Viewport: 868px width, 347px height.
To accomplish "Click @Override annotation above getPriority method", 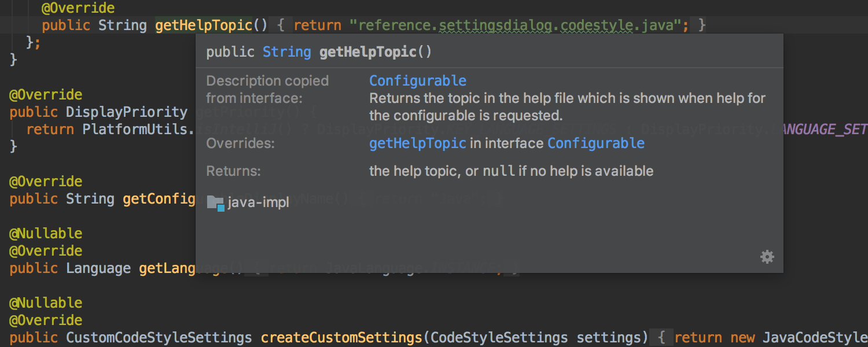I will [45, 95].
